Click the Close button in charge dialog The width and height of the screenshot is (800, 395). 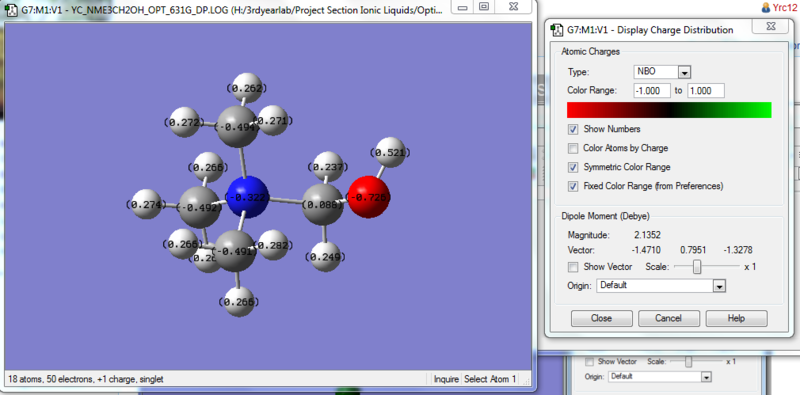pyautogui.click(x=602, y=318)
